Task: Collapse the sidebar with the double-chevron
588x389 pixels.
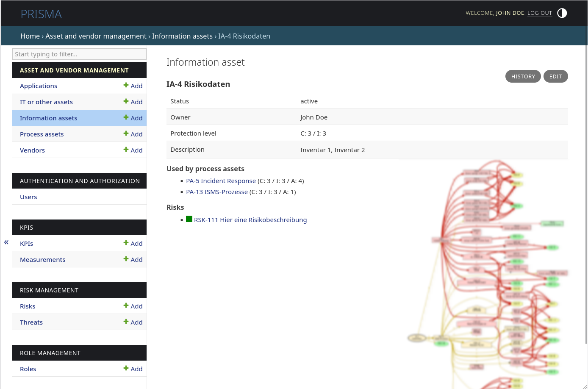Action: click(x=6, y=242)
